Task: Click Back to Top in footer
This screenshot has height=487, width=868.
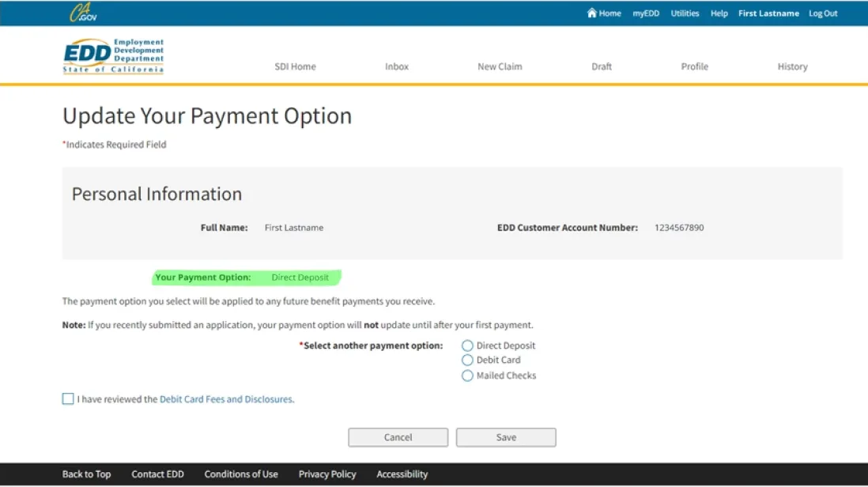Action: (x=86, y=474)
